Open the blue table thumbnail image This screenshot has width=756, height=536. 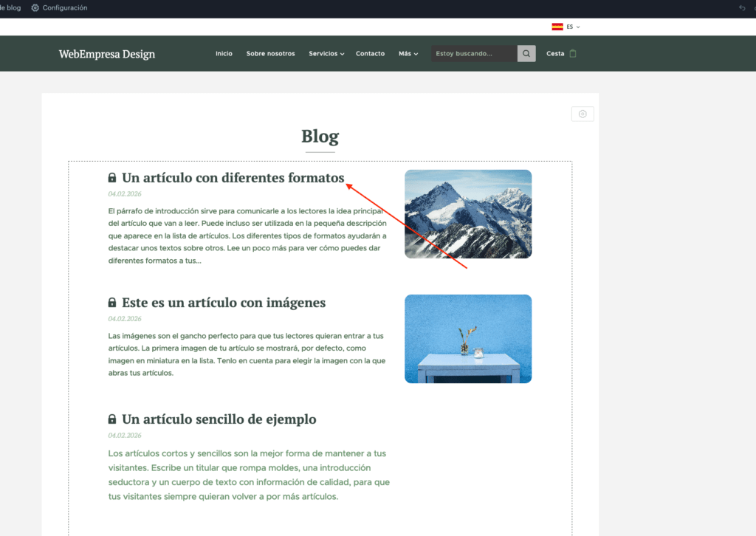468,339
